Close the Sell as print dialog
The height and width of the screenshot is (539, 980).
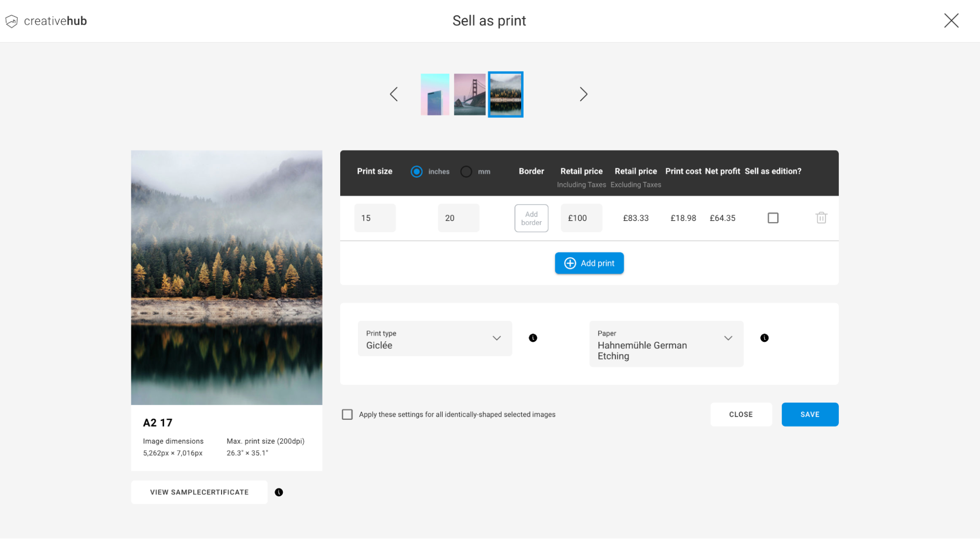[951, 21]
